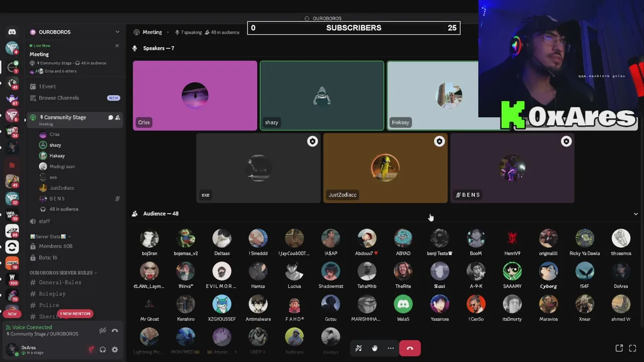This screenshot has height=362, width=644.
Task: Collapse the Audience section chevron
Action: [x=635, y=214]
